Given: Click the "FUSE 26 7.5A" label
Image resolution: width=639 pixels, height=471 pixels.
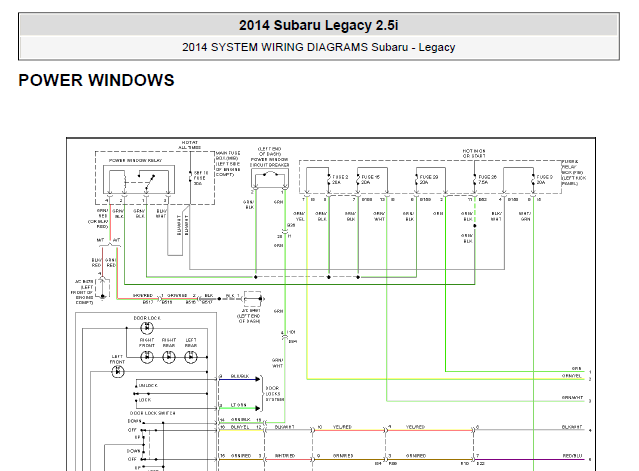Looking at the screenshot, I should (487, 180).
